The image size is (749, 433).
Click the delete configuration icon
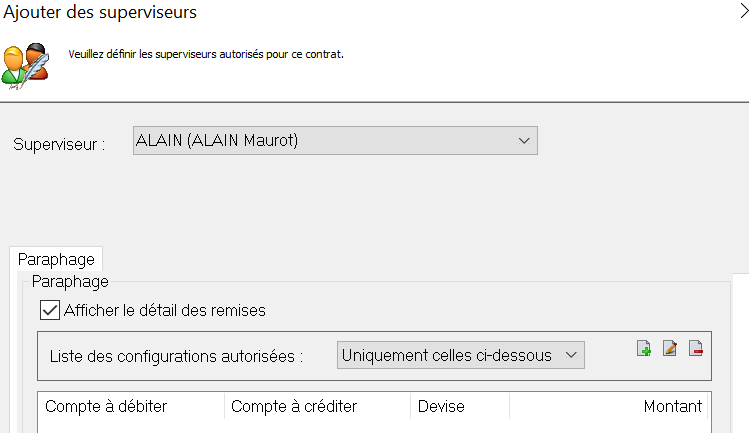[696, 349]
